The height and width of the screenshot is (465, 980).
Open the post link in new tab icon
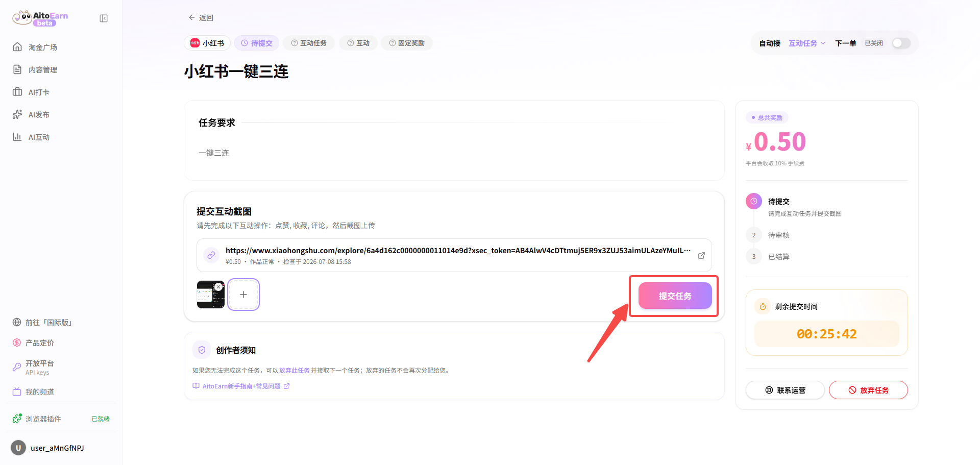coord(701,255)
